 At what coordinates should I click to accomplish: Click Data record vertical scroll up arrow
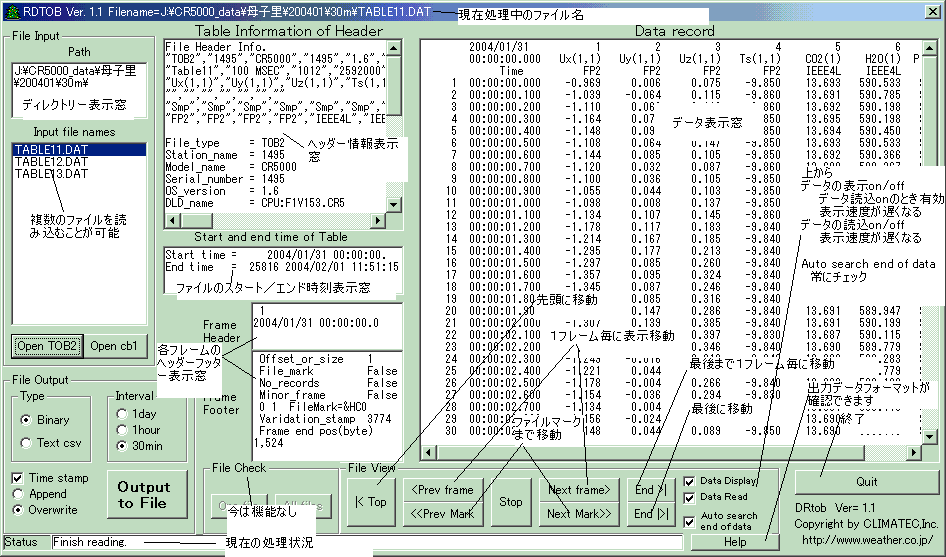click(929, 48)
